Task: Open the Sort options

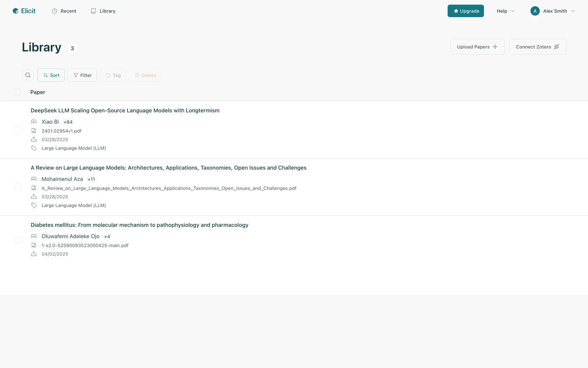Action: 51,75
